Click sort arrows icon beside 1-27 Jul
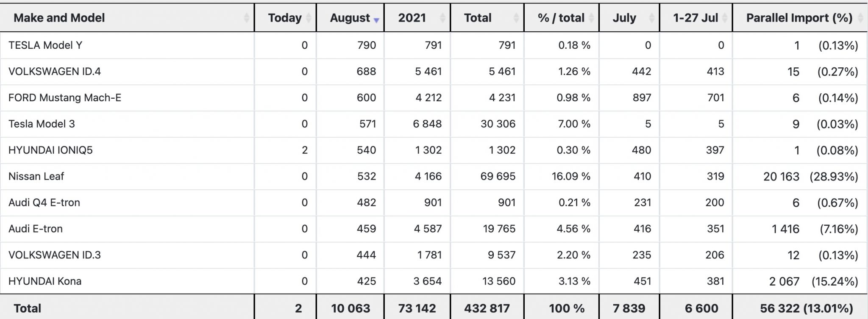The height and width of the screenshot is (319, 868). tap(725, 18)
